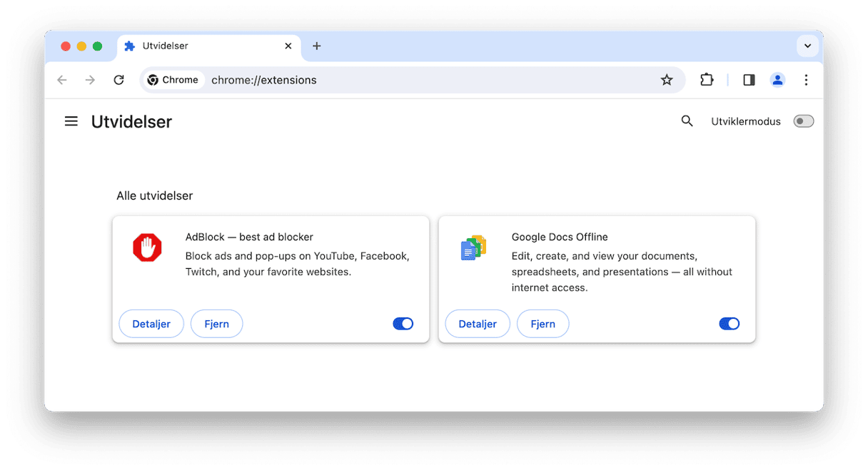868x470 pixels.
Task: Click the Google Docs Offline description
Action: pos(622,272)
